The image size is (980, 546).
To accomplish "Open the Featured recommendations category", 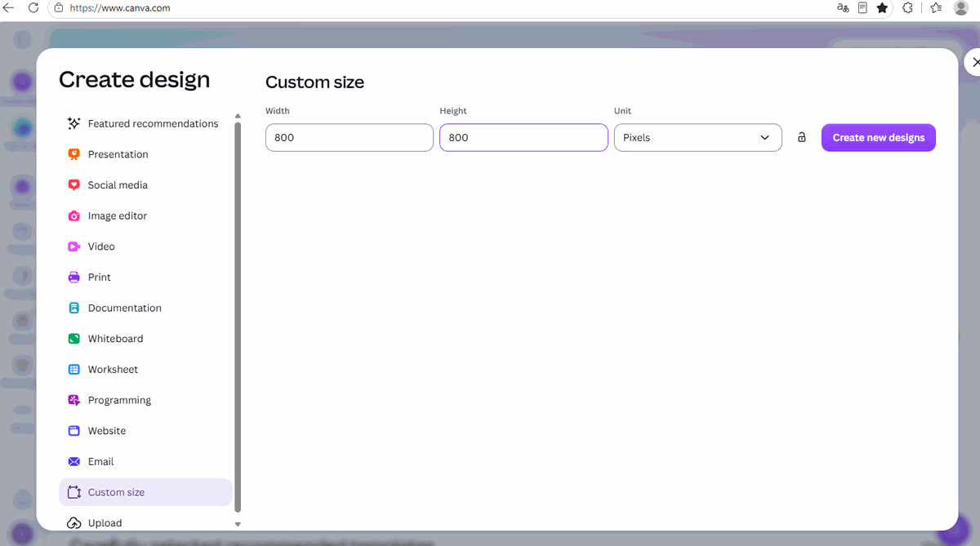I will coord(145,124).
